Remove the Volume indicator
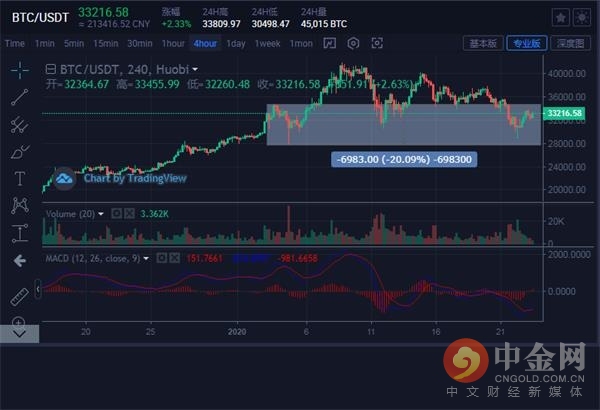This screenshot has width=600, height=410. point(129,213)
